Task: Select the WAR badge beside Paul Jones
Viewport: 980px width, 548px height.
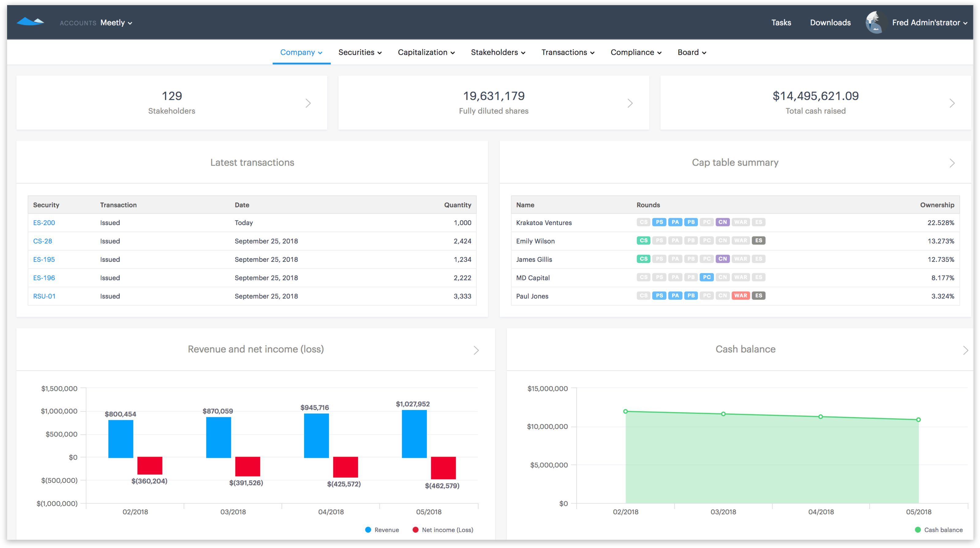Action: point(741,295)
